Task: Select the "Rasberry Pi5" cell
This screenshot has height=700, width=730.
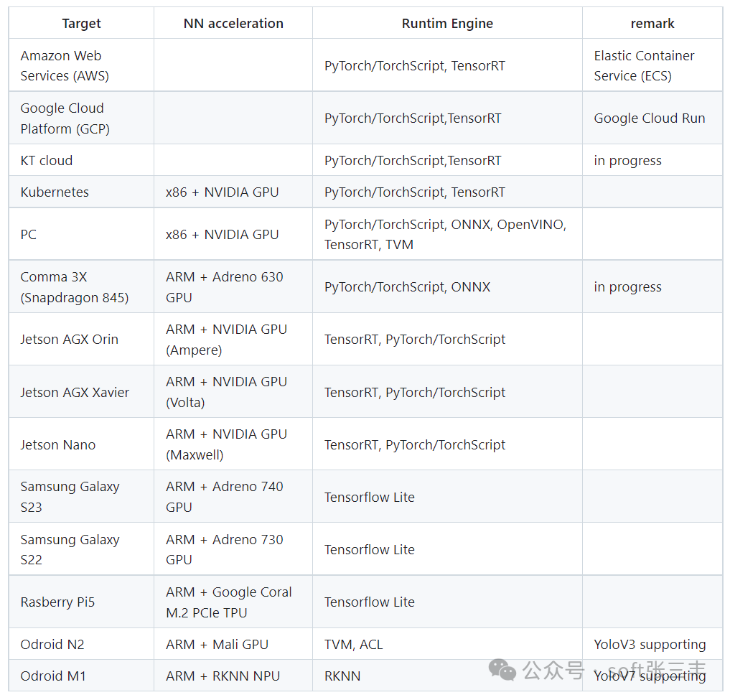Action: [x=82, y=602]
